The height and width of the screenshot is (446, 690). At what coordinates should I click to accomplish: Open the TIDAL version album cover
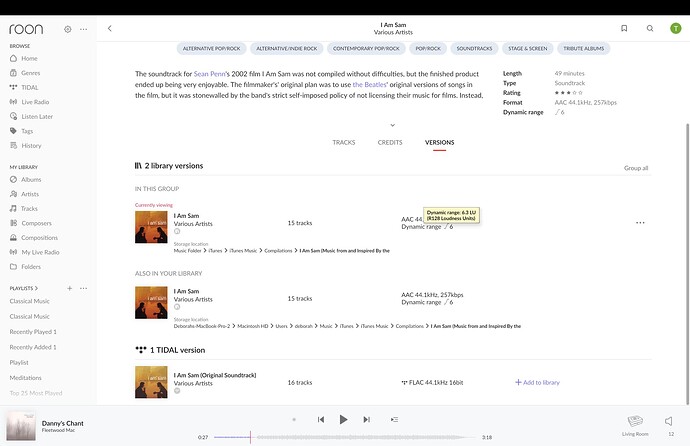click(151, 382)
